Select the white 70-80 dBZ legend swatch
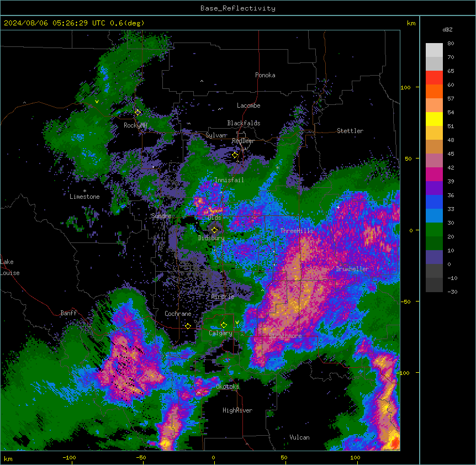This screenshot has width=476, height=465. 434,50
